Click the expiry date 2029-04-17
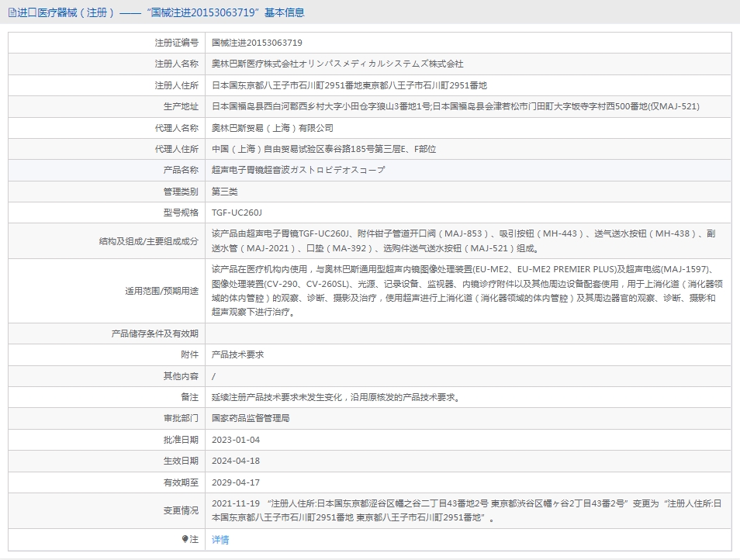Screen dimensions: 740x560 point(236,482)
